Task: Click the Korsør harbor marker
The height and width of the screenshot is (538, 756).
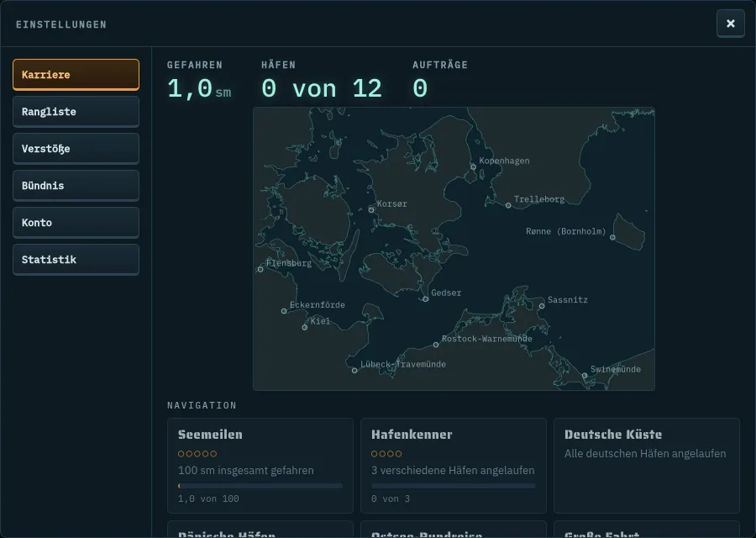Action: pyautogui.click(x=371, y=210)
